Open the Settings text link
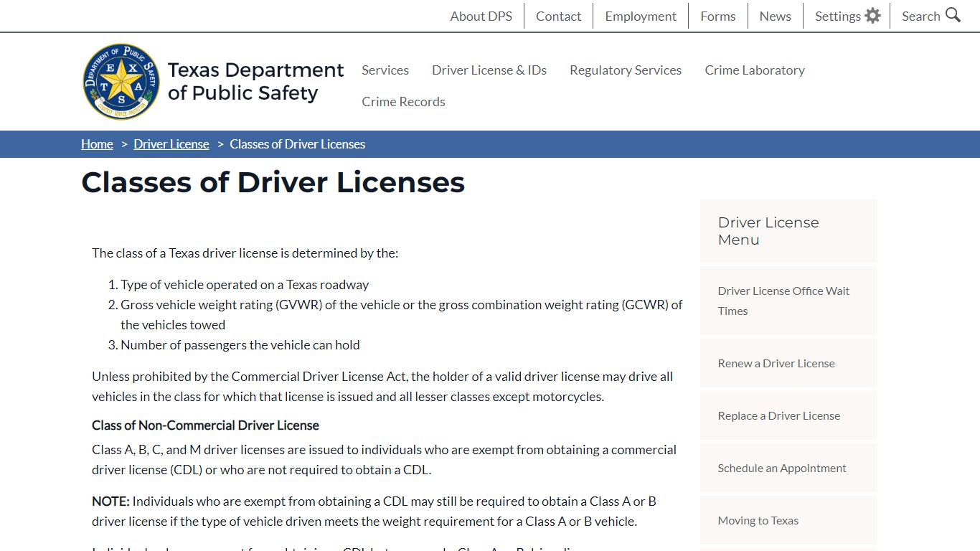Viewport: 980px width, 551px height. (x=837, y=16)
